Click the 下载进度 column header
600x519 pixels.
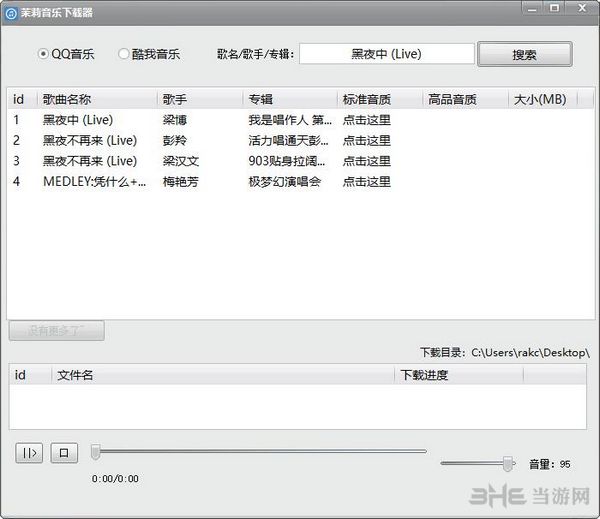pos(459,375)
